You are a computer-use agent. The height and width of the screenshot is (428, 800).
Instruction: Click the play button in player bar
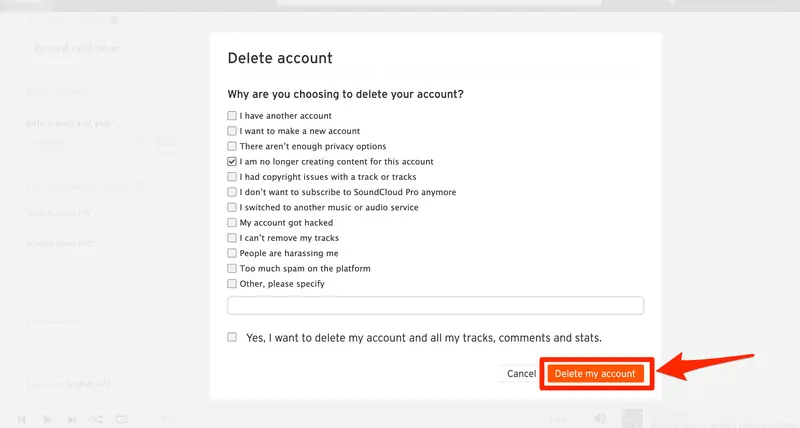tap(47, 419)
